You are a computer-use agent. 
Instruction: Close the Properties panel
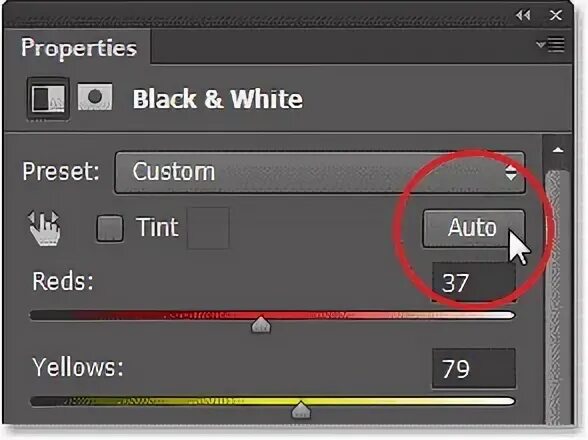point(555,15)
